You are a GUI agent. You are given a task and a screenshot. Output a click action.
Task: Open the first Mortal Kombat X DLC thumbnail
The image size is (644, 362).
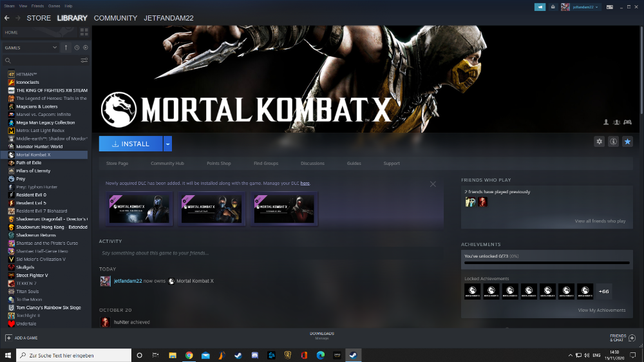(139, 209)
